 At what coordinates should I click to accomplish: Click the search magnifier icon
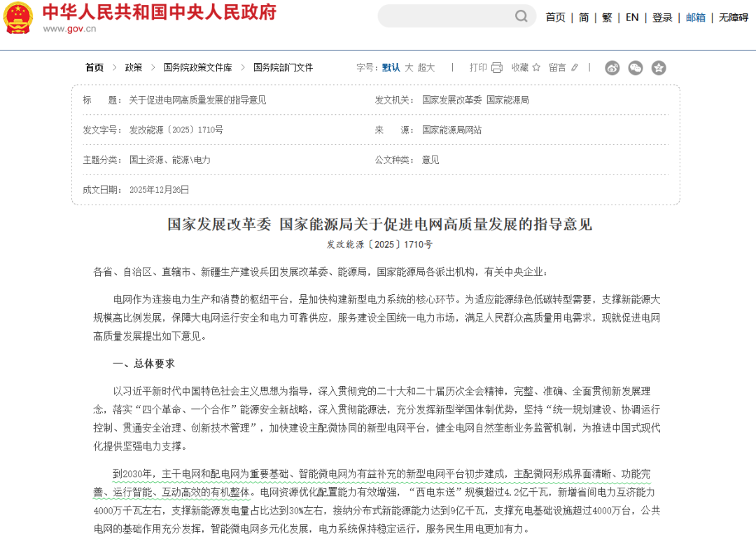(521, 16)
